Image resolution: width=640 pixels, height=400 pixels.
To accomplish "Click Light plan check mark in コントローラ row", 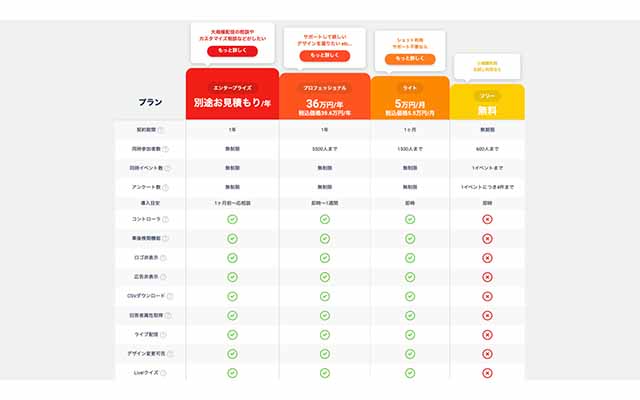I will point(410,220).
